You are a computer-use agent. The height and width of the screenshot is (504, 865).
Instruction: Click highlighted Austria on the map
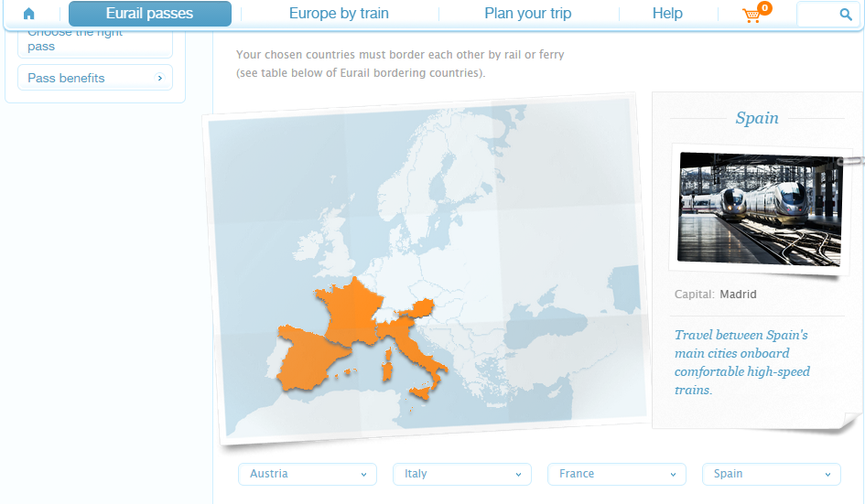coord(423,305)
